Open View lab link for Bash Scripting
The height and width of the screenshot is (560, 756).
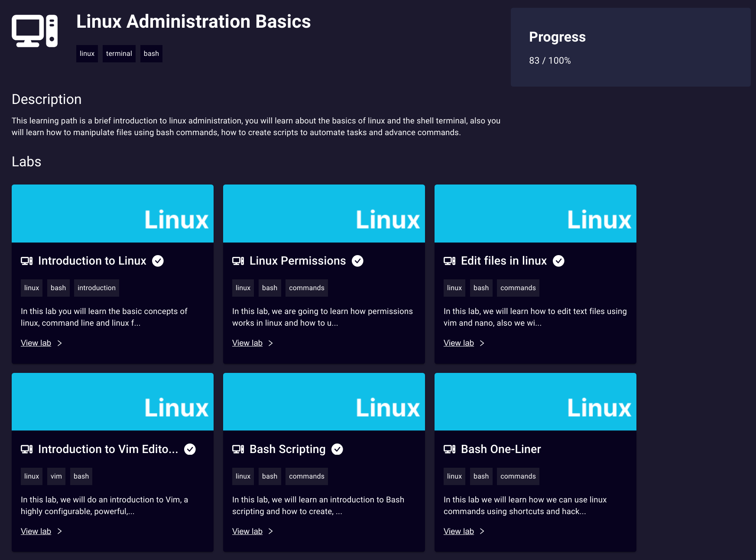click(x=247, y=531)
